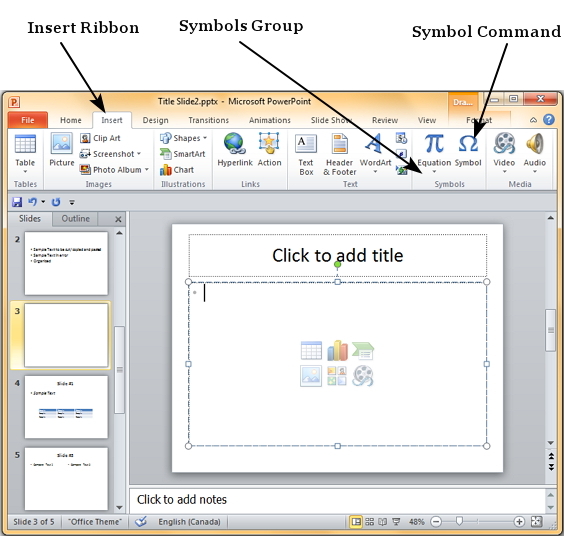The height and width of the screenshot is (538, 565).
Task: Switch to Normal view in status bar
Action: [356, 521]
